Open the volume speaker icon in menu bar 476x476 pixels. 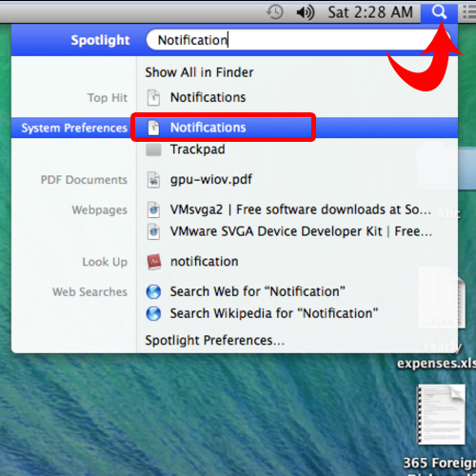pyautogui.click(x=306, y=12)
